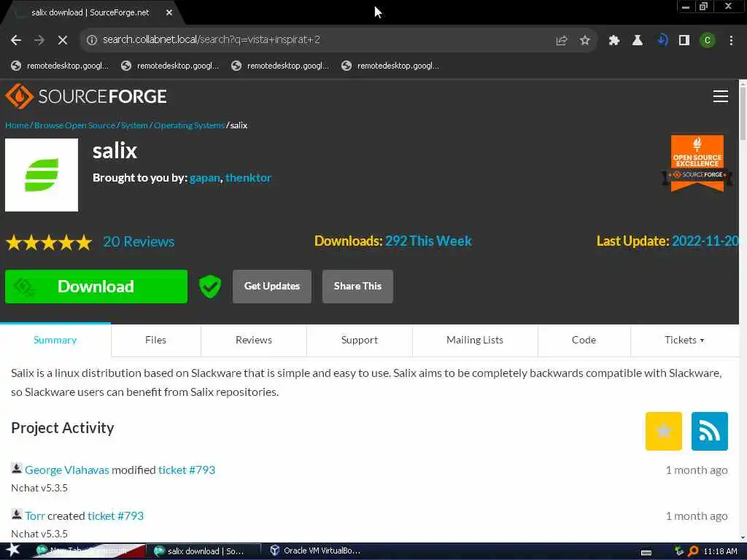Switch to the Files tab

[156, 340]
